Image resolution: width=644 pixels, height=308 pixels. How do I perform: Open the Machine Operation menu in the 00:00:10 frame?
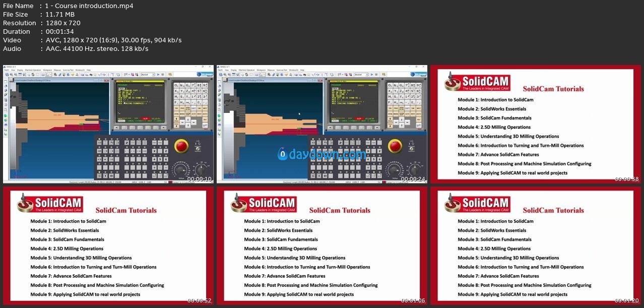pyautogui.click(x=33, y=70)
